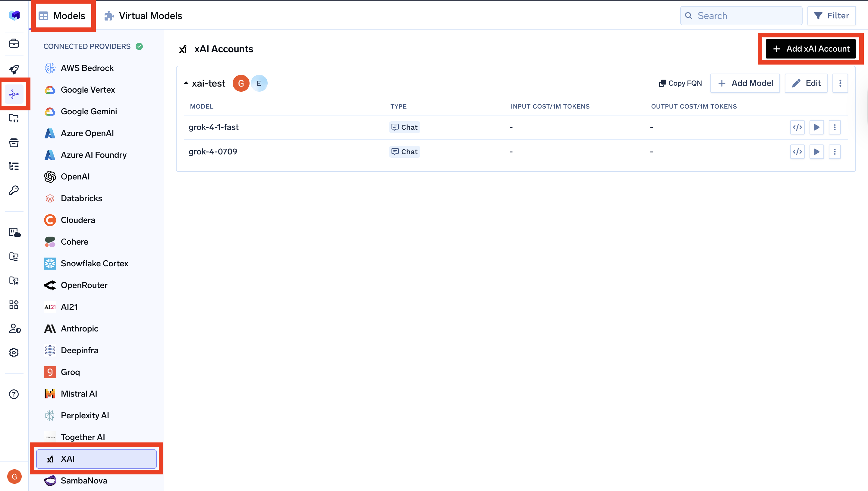Open overflow menu for xai-test account
This screenshot has width=868, height=491.
[x=840, y=83]
